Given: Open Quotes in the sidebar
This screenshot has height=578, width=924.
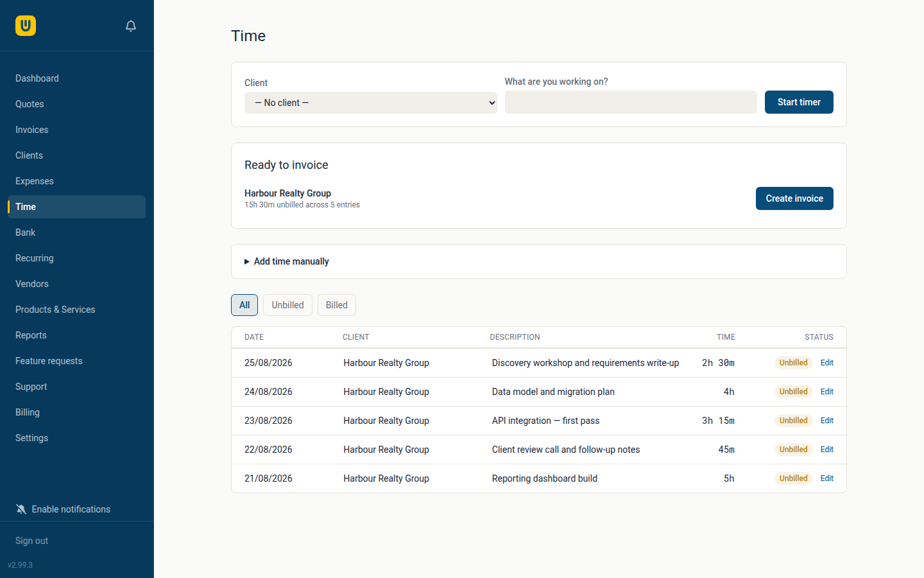Looking at the screenshot, I should (x=76, y=104).
